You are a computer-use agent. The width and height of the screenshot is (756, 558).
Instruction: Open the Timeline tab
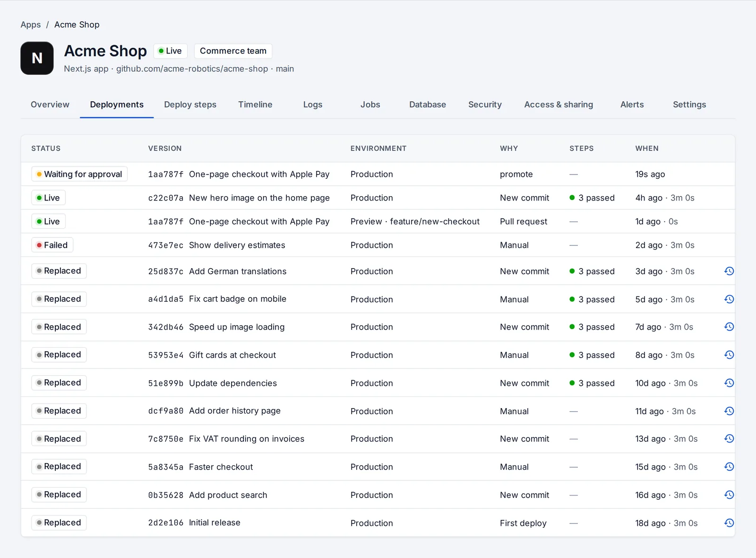tap(255, 105)
